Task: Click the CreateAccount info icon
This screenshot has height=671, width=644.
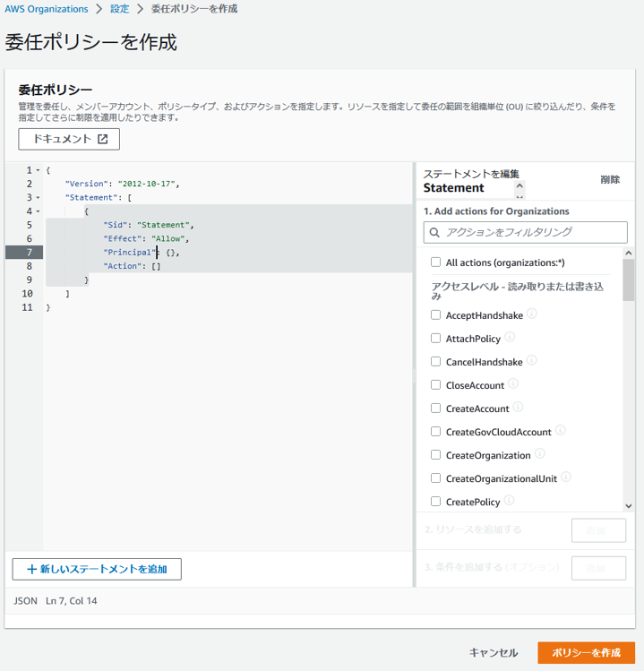Action: [518, 407]
